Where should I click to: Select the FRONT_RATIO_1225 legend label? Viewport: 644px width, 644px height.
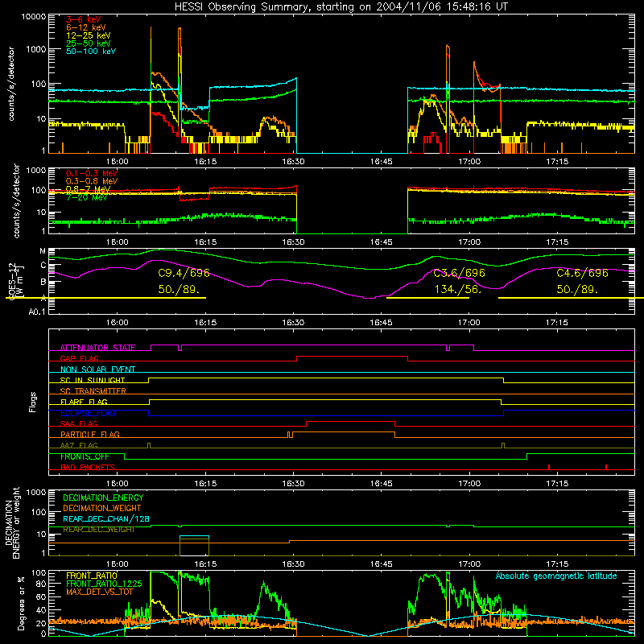pyautogui.click(x=104, y=584)
